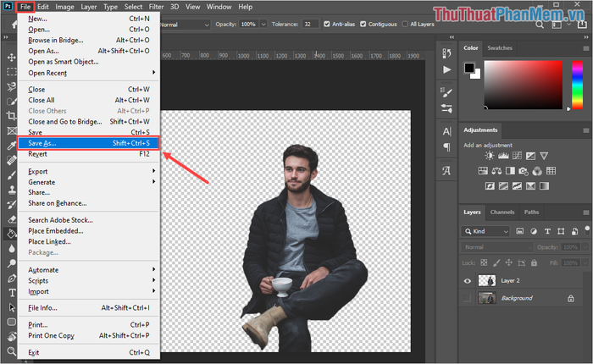The height and width of the screenshot is (364, 593).
Task: Open the Opacity dropdown arrow in options bar
Action: pyautogui.click(x=263, y=25)
